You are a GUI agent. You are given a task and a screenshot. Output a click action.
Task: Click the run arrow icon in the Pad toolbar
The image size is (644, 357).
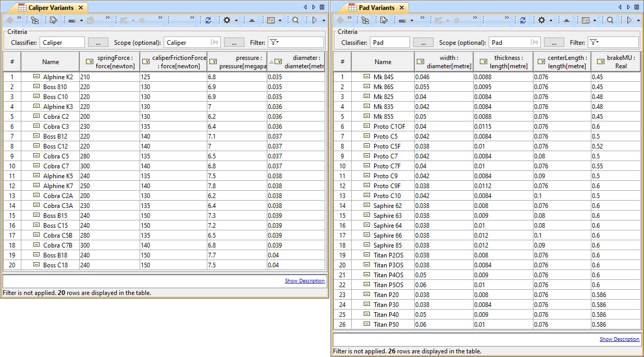(629, 20)
